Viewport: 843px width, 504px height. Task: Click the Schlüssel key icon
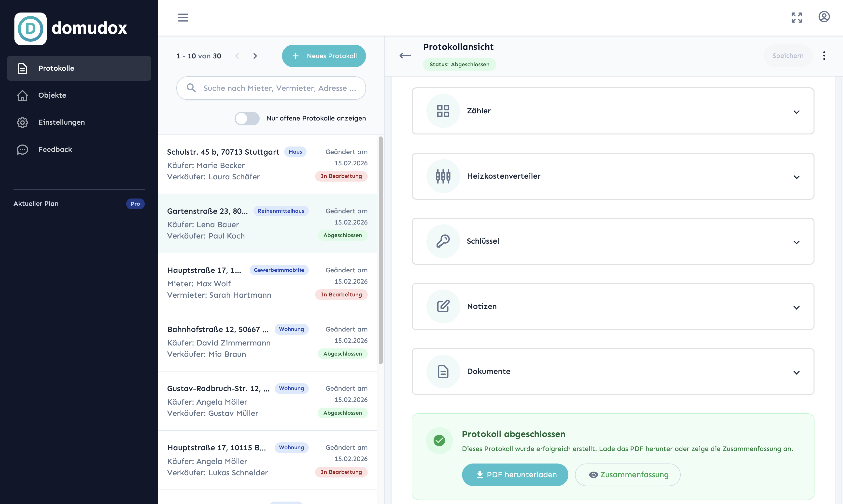[x=443, y=241]
